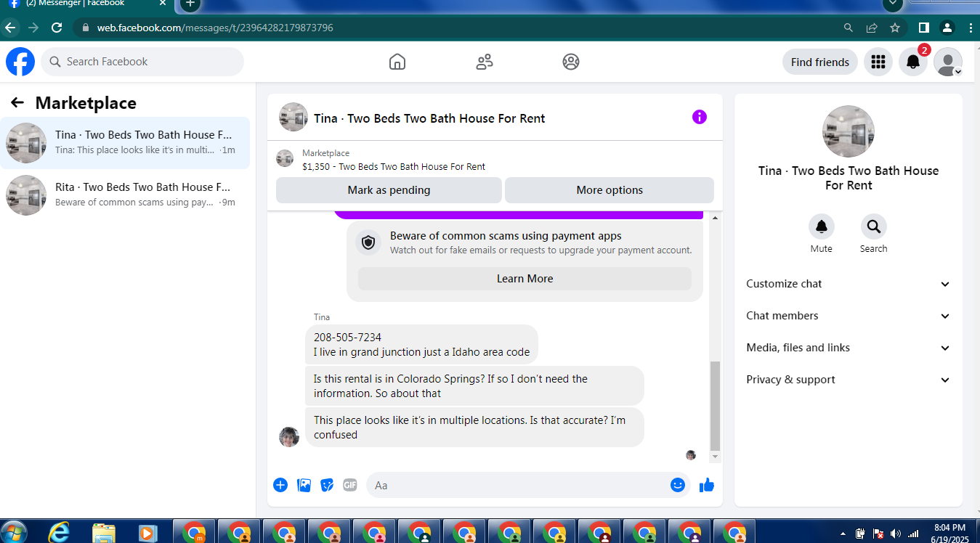Click Learn More about payment scams
The image size is (980, 543).
click(525, 279)
